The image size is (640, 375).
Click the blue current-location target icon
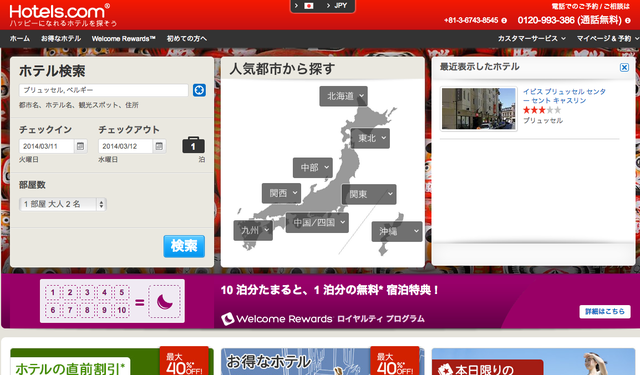point(199,90)
